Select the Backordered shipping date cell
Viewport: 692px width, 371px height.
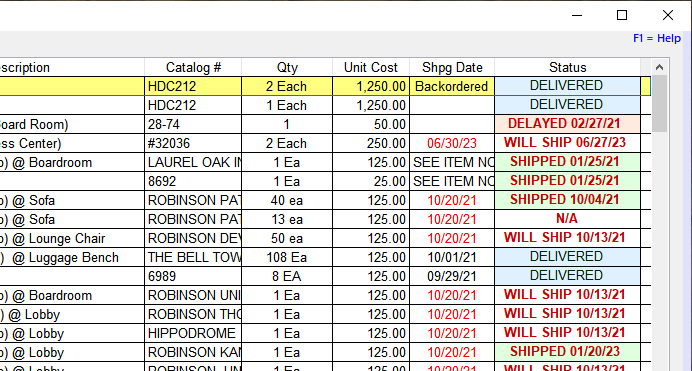coord(452,86)
